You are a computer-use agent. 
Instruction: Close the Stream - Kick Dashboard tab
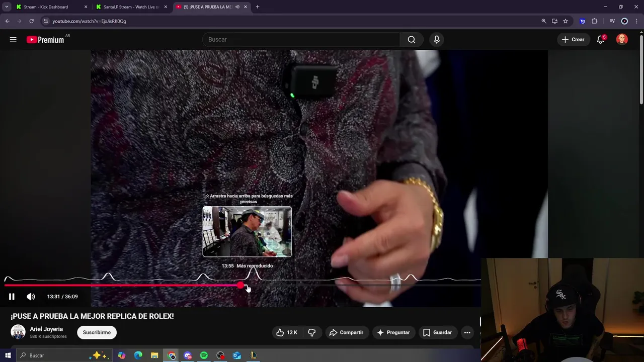coord(86,7)
